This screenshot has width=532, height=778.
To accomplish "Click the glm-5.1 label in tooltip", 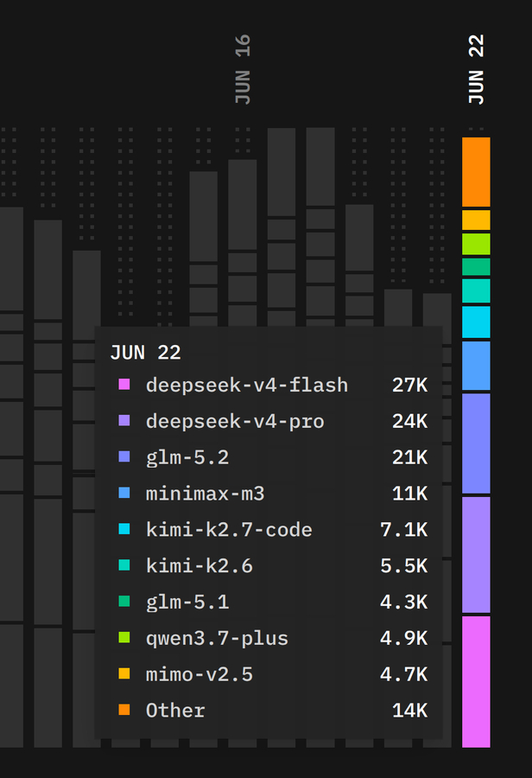I will [187, 603].
